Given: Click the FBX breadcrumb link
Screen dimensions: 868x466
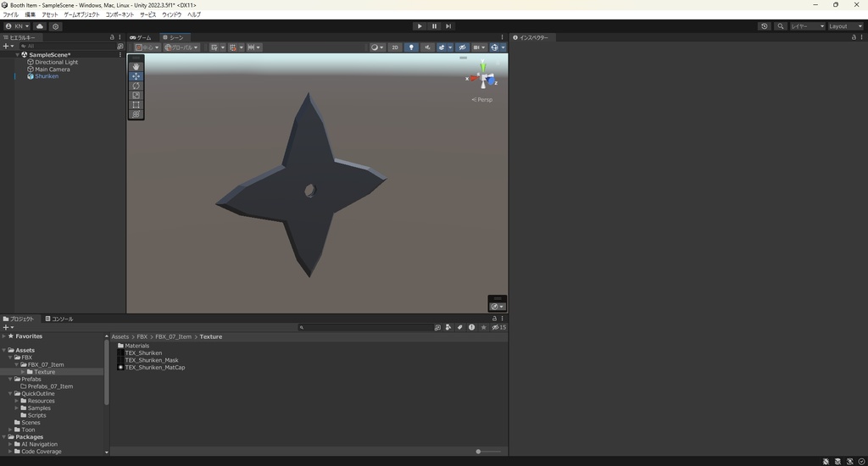Looking at the screenshot, I should click(x=142, y=336).
